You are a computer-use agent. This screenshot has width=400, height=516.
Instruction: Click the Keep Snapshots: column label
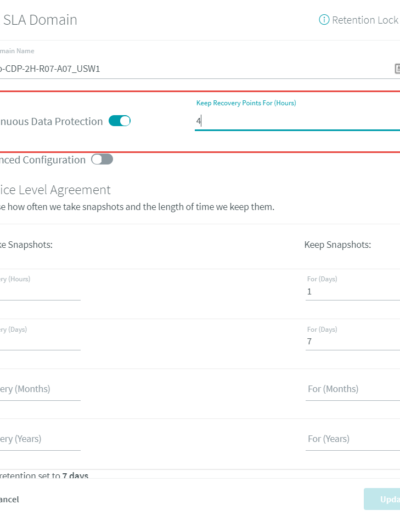[x=338, y=245]
